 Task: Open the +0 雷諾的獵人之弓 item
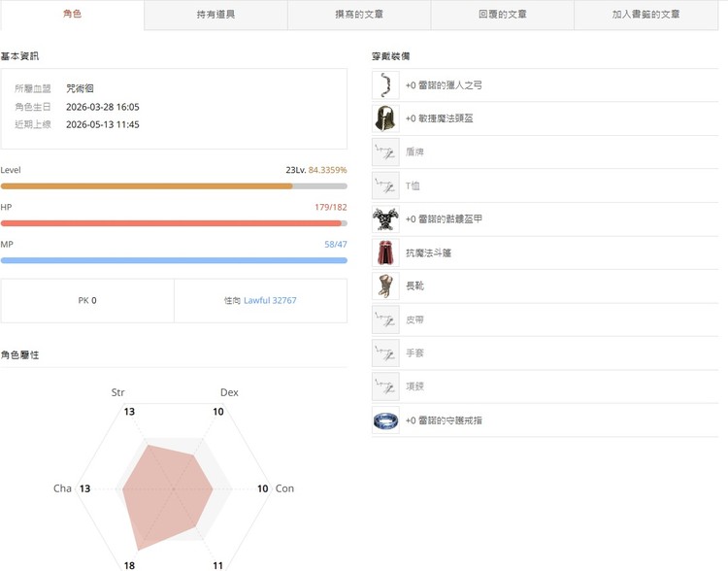click(x=444, y=85)
